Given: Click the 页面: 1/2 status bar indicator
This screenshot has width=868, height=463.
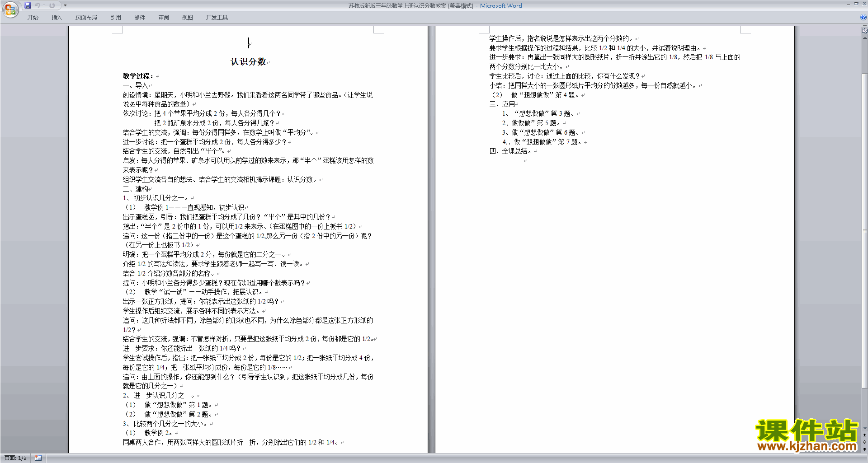Looking at the screenshot, I should click(15, 458).
